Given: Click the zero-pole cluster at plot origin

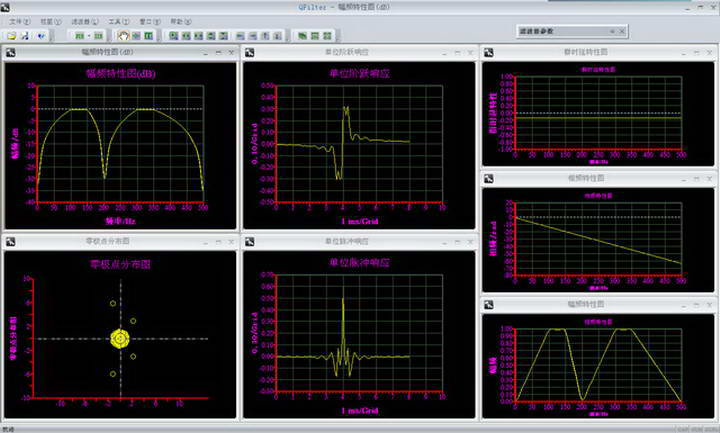Looking at the screenshot, I should coord(121,339).
